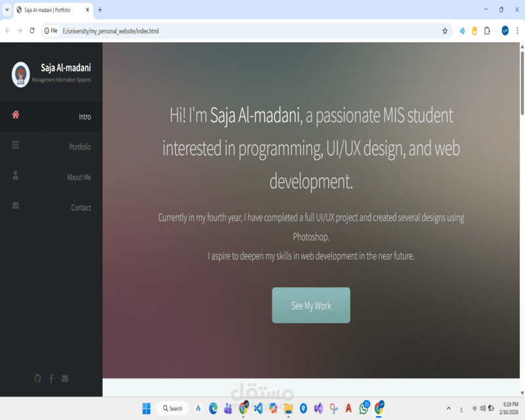
Task: Open the Facebook icon at sidebar bottom
Action: 51,379
